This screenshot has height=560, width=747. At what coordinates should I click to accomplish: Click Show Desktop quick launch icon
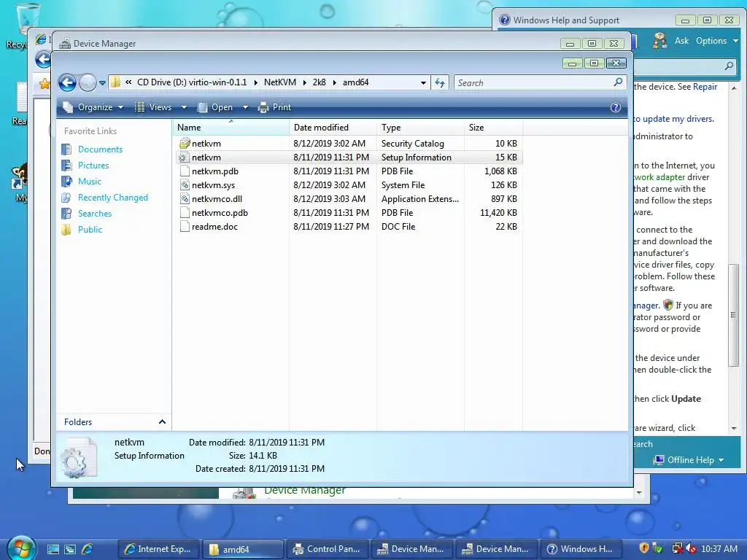(x=53, y=549)
